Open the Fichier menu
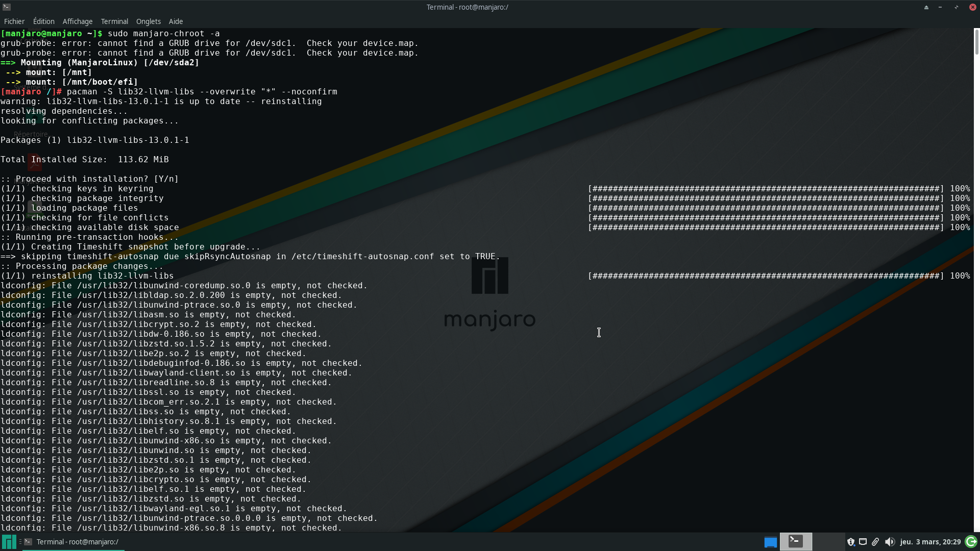Viewport: 980px width, 551px height. pos(14,21)
